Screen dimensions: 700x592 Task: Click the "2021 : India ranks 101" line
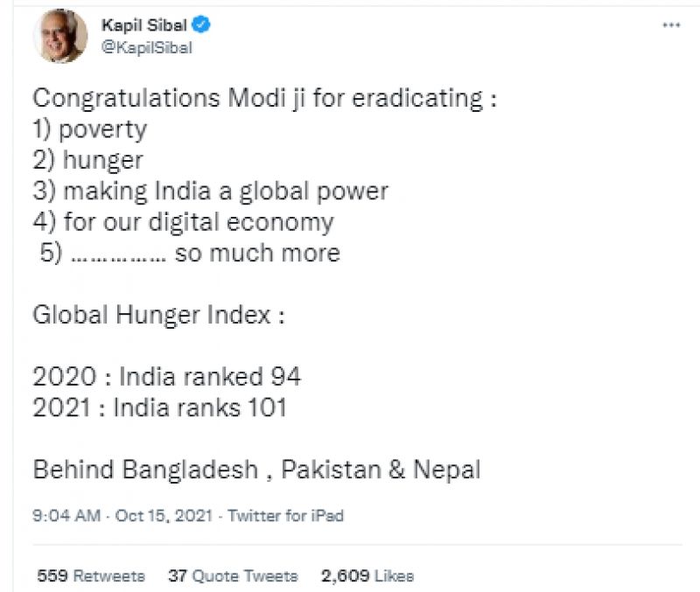pyautogui.click(x=160, y=407)
